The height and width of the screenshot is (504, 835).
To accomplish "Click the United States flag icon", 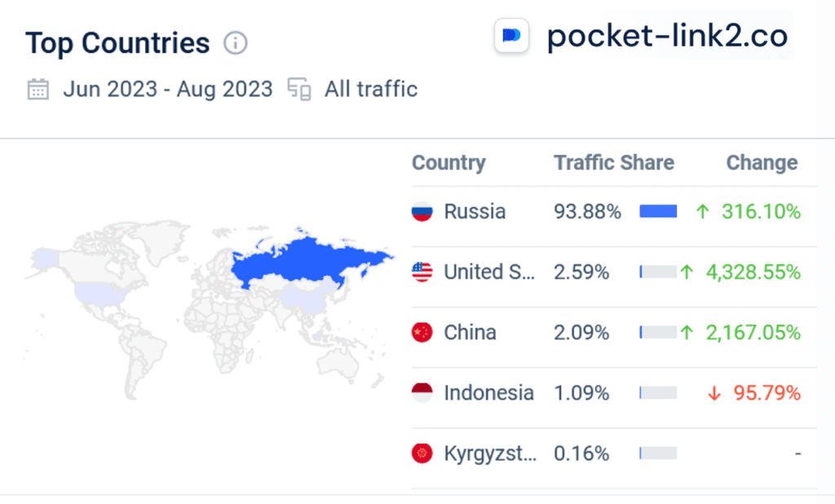I will pyautogui.click(x=422, y=272).
